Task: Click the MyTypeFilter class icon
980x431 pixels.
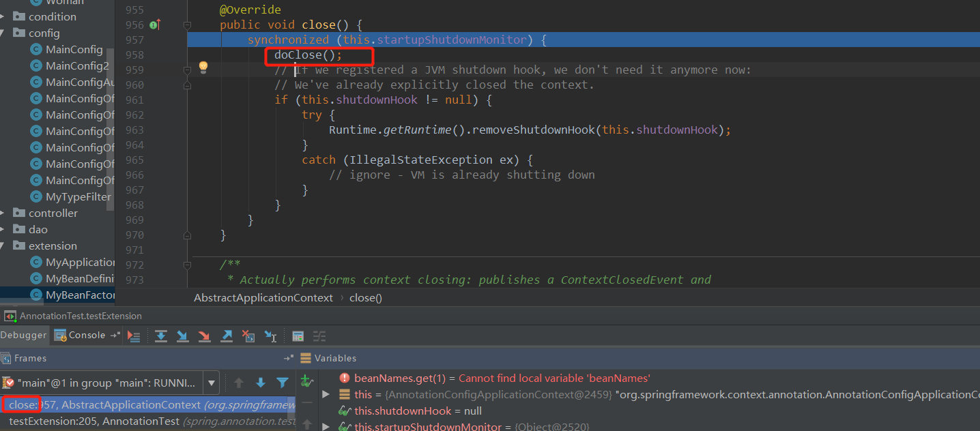Action: tap(36, 196)
